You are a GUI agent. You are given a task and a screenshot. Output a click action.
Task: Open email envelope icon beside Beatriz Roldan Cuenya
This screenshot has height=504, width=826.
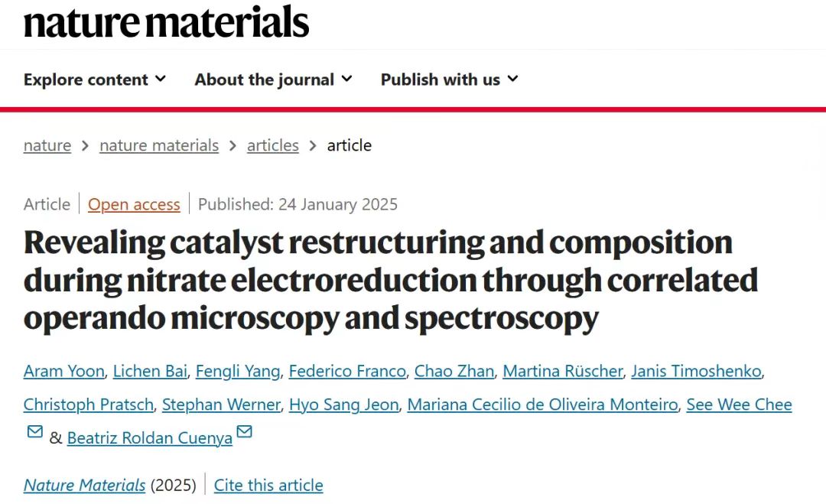[x=244, y=432]
